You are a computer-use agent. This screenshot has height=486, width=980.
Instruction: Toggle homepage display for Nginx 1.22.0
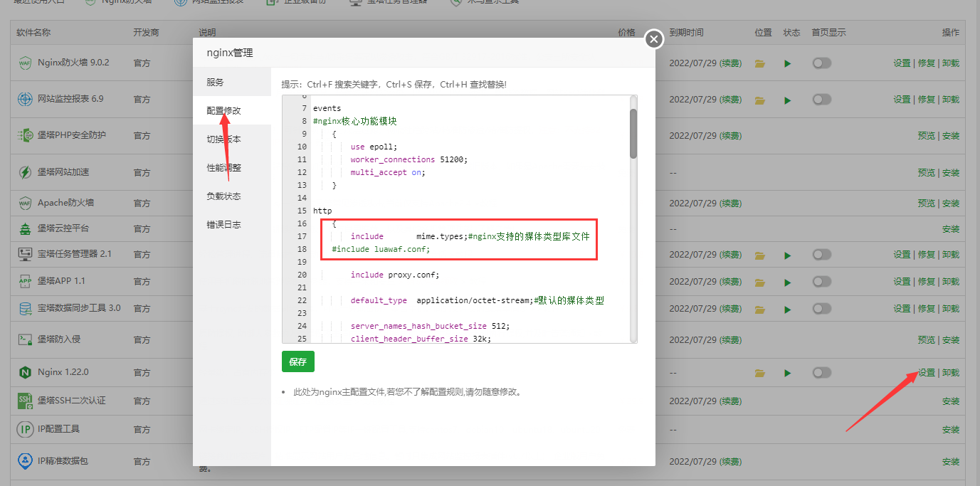pyautogui.click(x=822, y=372)
